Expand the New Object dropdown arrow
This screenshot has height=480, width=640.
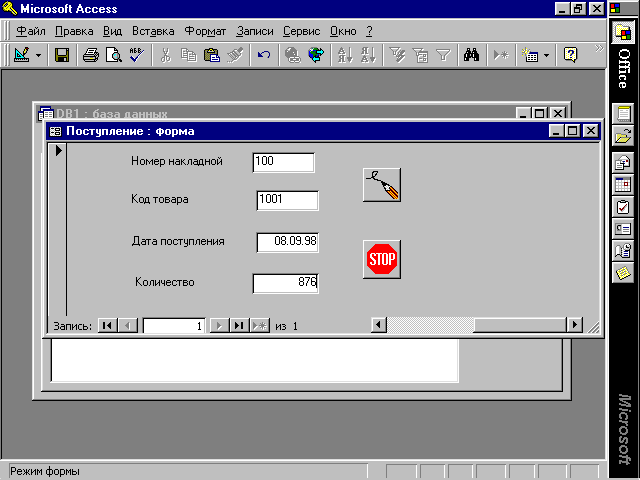coord(546,56)
